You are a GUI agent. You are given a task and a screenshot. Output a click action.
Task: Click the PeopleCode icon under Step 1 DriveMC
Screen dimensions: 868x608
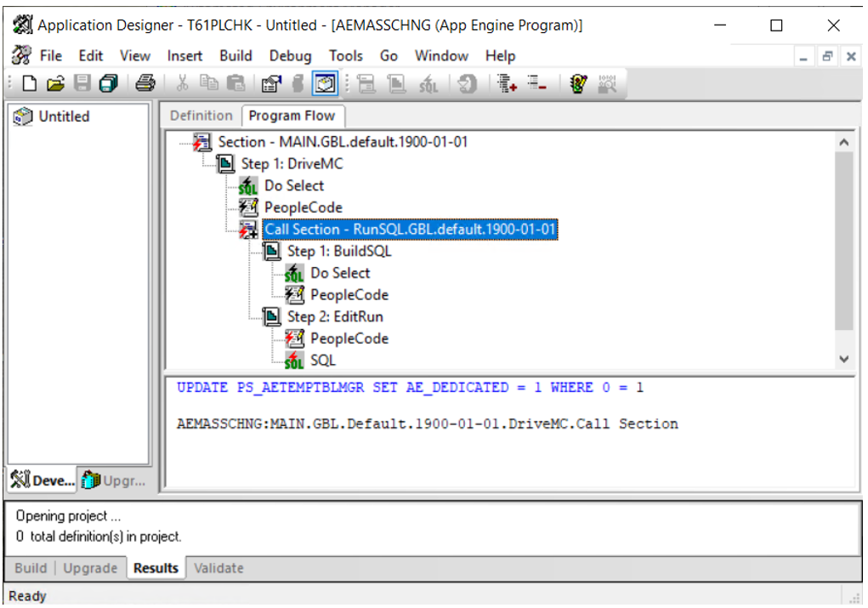click(x=248, y=207)
